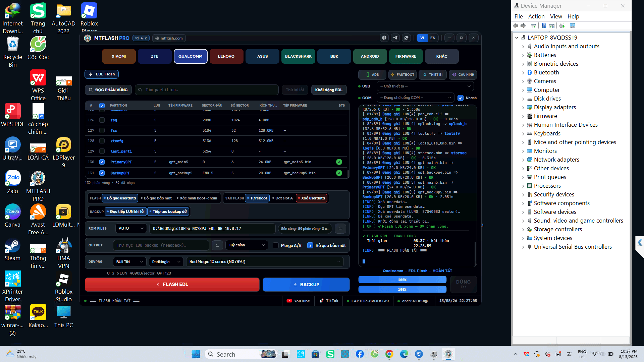This screenshot has height=362, width=644.
Task: Open the YouTube link in the status bar
Action: [x=298, y=301]
